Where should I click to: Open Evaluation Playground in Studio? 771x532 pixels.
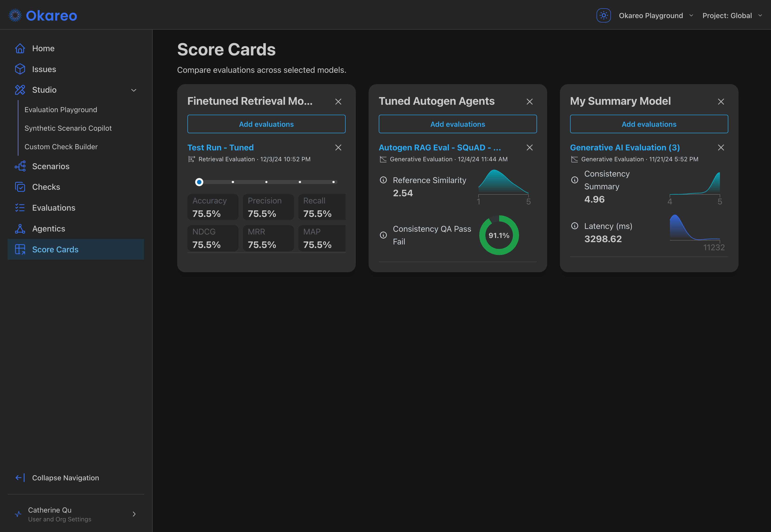tap(61, 110)
